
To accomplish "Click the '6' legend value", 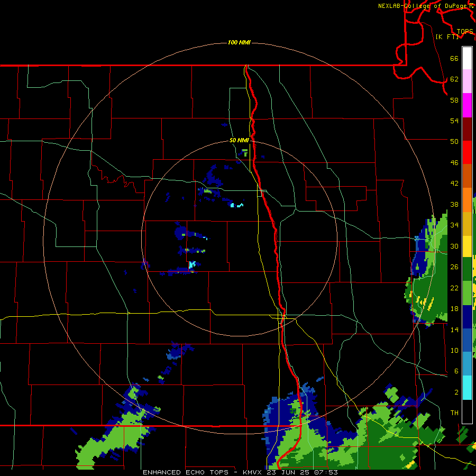I will click(x=456, y=371).
